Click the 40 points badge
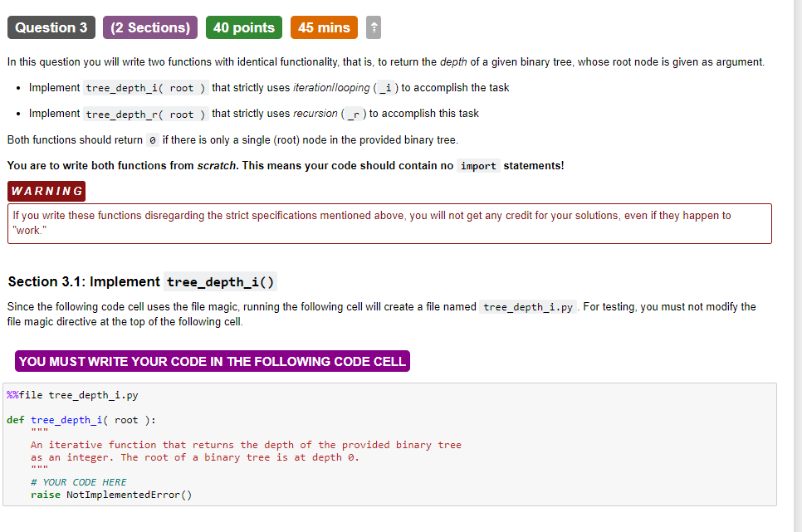 (243, 27)
